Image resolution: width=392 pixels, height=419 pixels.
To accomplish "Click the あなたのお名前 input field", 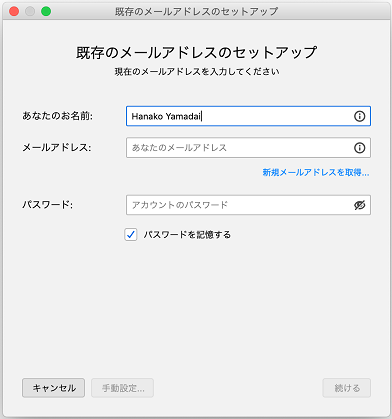I will pyautogui.click(x=248, y=116).
